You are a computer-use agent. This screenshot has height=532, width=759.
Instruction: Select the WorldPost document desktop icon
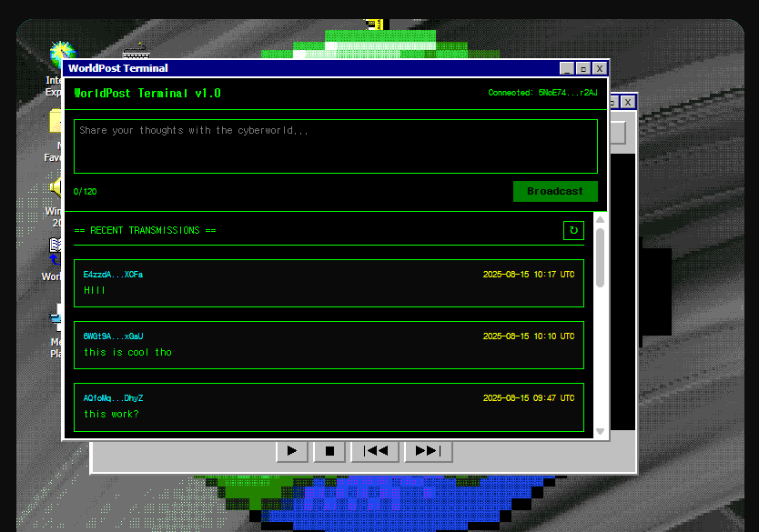[x=55, y=252]
